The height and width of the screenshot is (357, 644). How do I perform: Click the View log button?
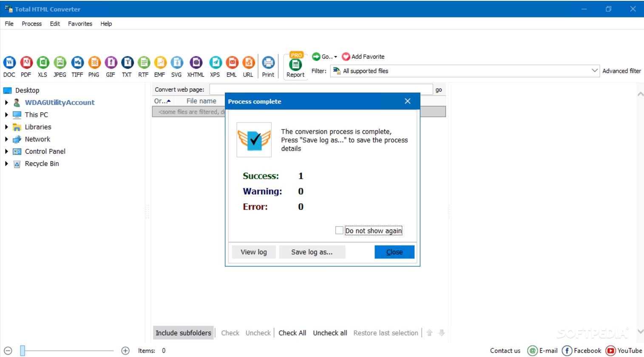(254, 252)
